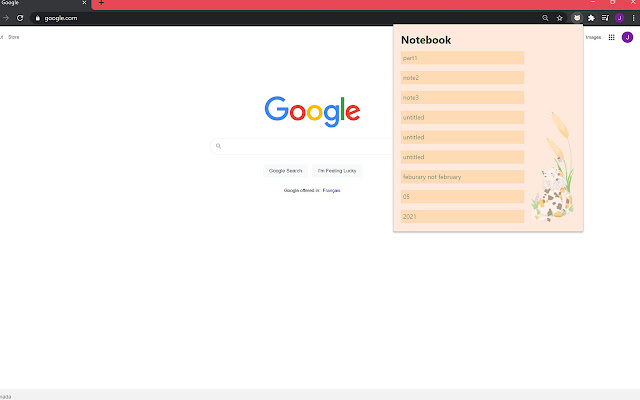
Task: Open the note3 entry
Action: tap(462, 98)
